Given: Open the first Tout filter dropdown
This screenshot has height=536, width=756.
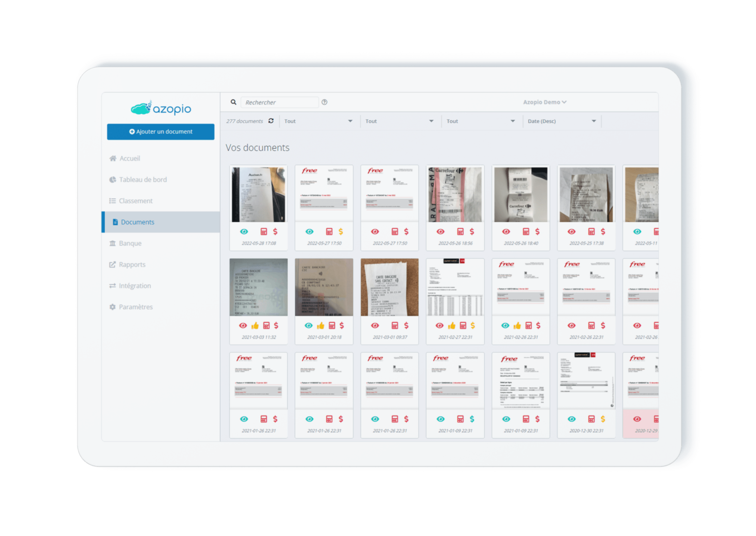Looking at the screenshot, I should click(318, 121).
